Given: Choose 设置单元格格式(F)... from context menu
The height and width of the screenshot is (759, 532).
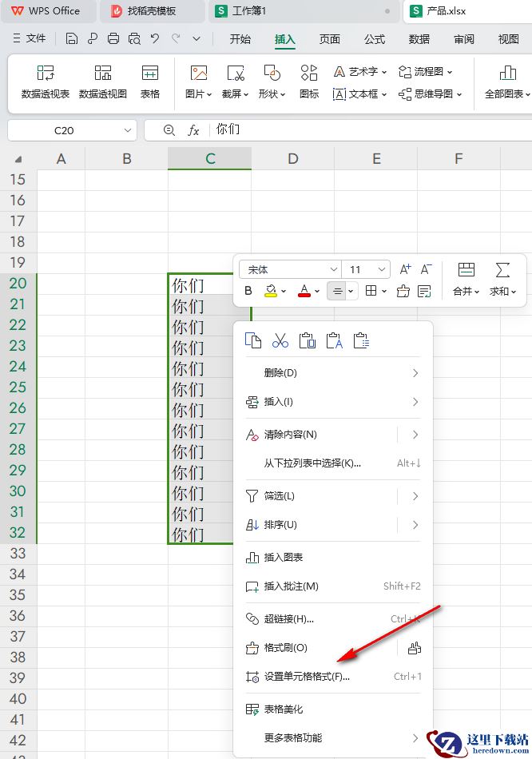Looking at the screenshot, I should coord(333,676).
